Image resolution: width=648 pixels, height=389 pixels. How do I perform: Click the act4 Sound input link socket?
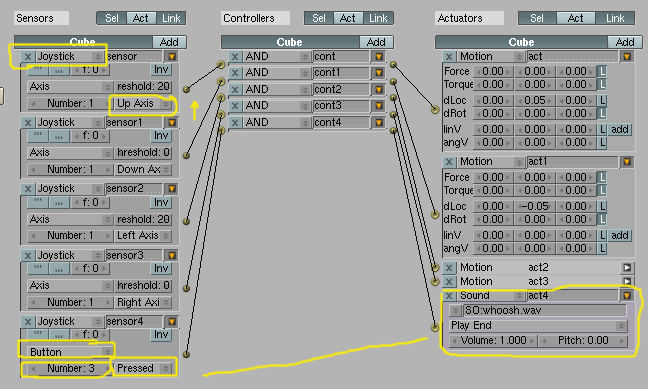[435, 327]
